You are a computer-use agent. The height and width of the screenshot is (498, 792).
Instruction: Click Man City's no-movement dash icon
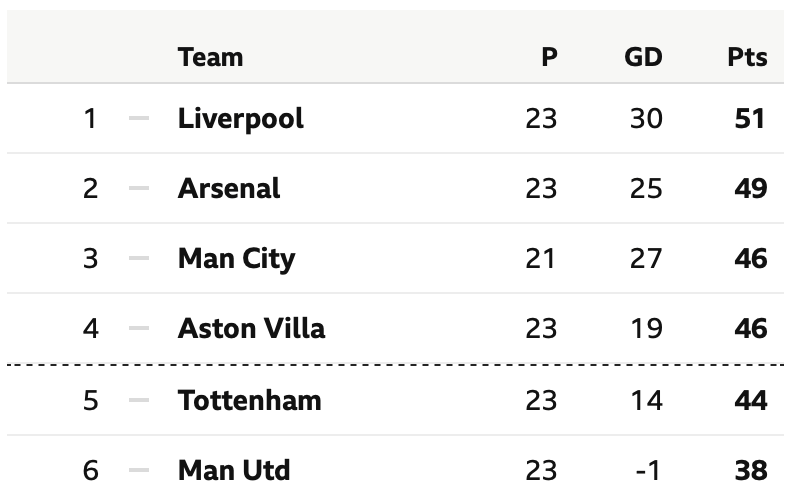(x=139, y=258)
